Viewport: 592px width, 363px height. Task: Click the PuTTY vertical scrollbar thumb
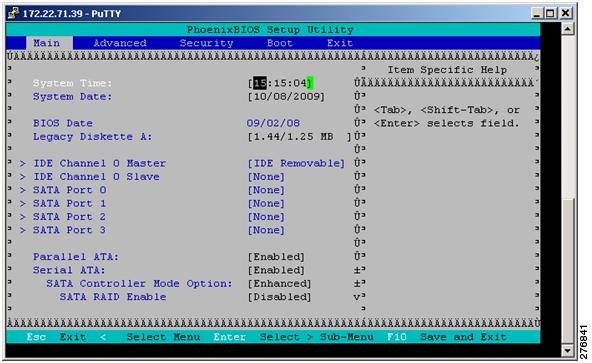[x=568, y=271]
